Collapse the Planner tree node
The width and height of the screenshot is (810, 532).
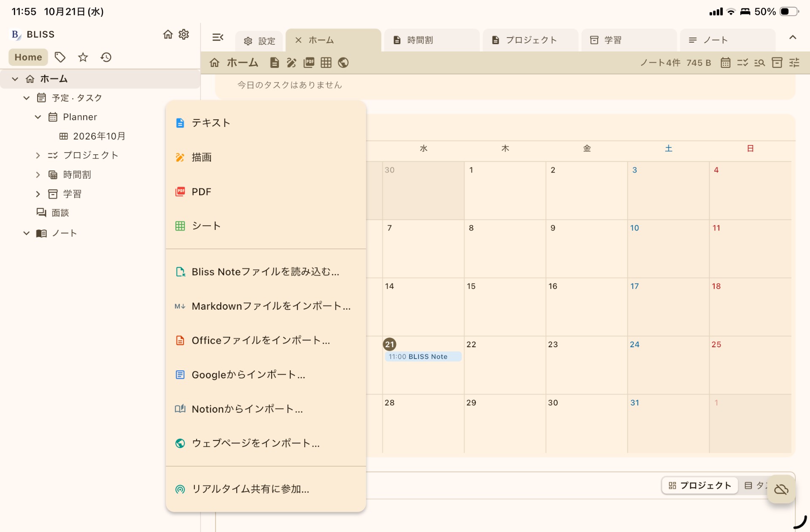(38, 117)
